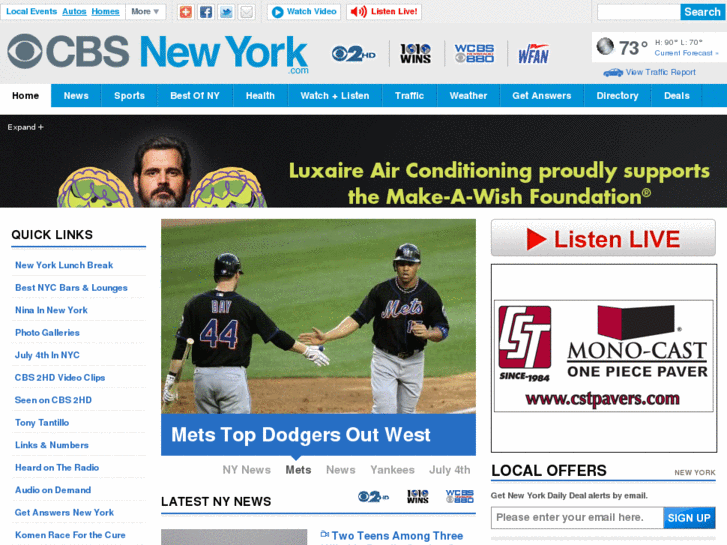The width and height of the screenshot is (727, 545).
Task: Click the big Listen LIVE button
Action: click(603, 238)
